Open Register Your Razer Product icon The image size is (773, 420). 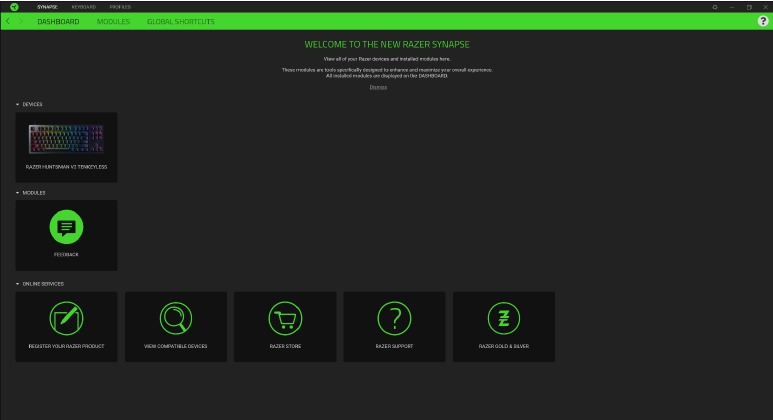tap(66, 318)
